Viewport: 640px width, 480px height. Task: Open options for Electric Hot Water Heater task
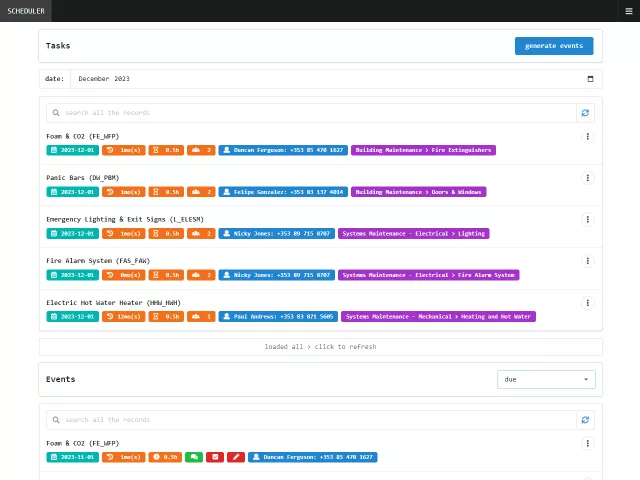pyautogui.click(x=588, y=302)
